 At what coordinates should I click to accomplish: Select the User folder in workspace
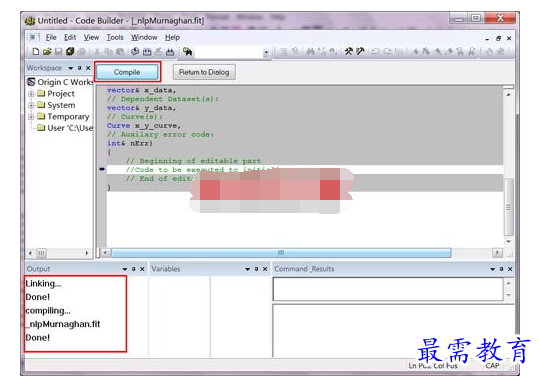pos(65,128)
